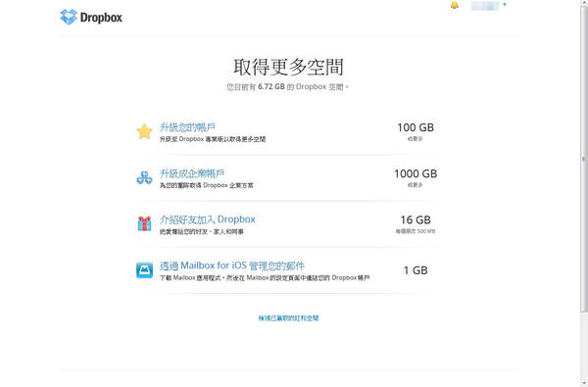
Task: Open the 升級您的帳戶 link
Action: [x=187, y=127]
